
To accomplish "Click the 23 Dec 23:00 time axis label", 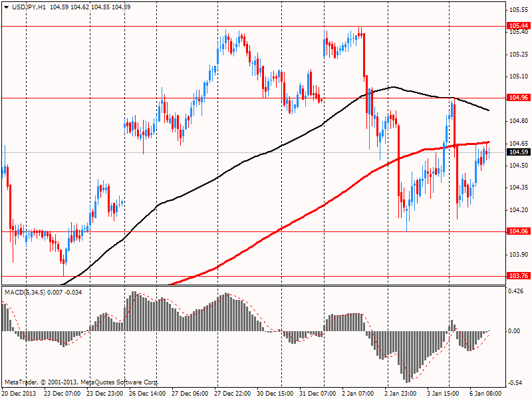I will [105, 393].
